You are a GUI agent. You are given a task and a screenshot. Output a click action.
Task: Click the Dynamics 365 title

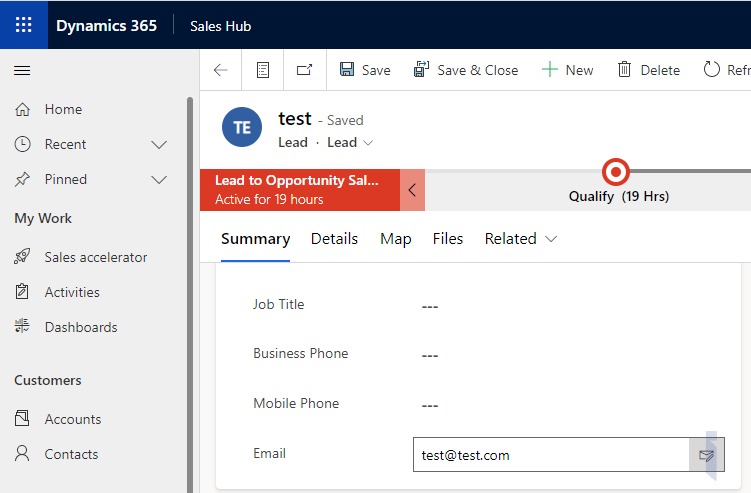pos(106,25)
